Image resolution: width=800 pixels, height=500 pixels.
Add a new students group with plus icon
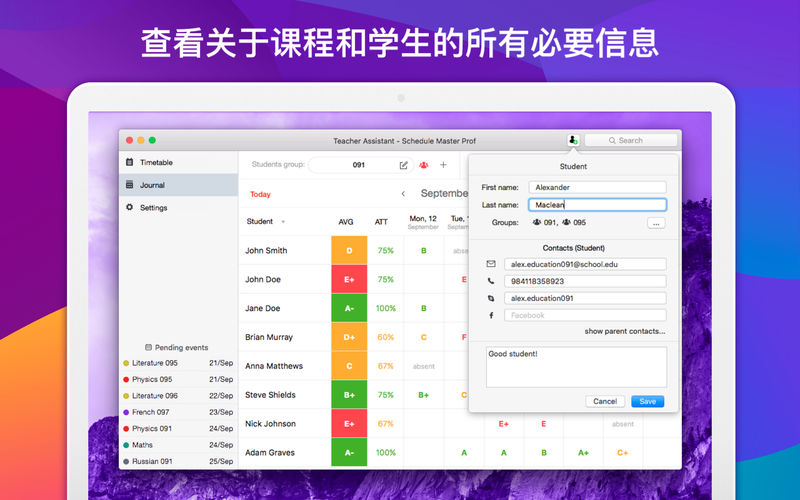click(443, 165)
